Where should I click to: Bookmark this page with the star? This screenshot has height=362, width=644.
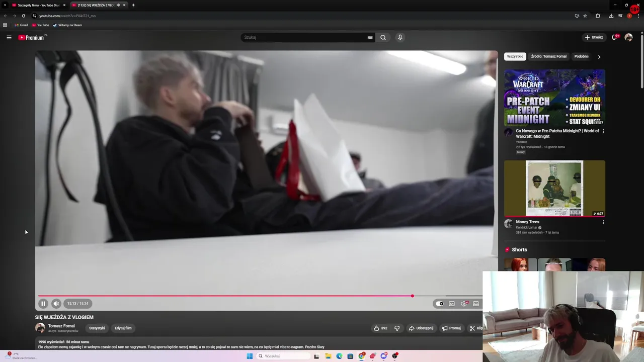pyautogui.click(x=585, y=16)
